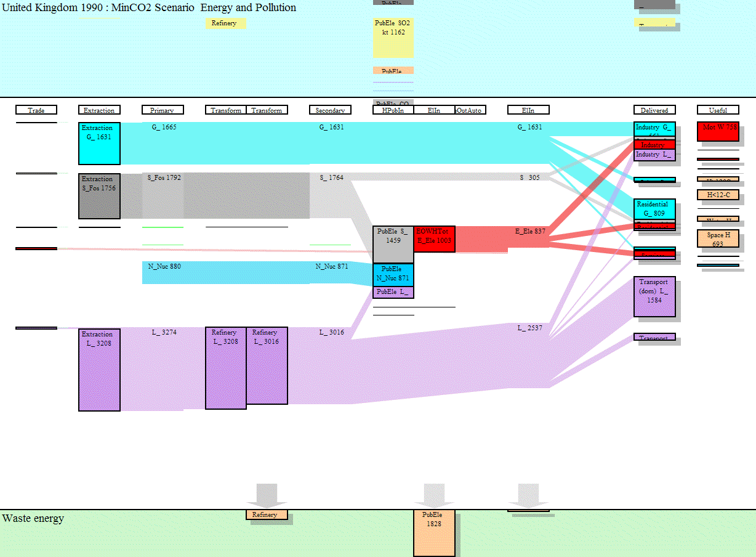
Task: Select the yellow PubEle SO2 kt 1162 box
Action: pos(393,37)
